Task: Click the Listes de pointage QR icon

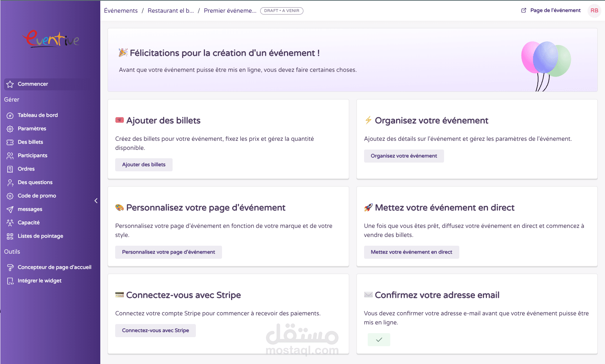Action: click(x=10, y=236)
